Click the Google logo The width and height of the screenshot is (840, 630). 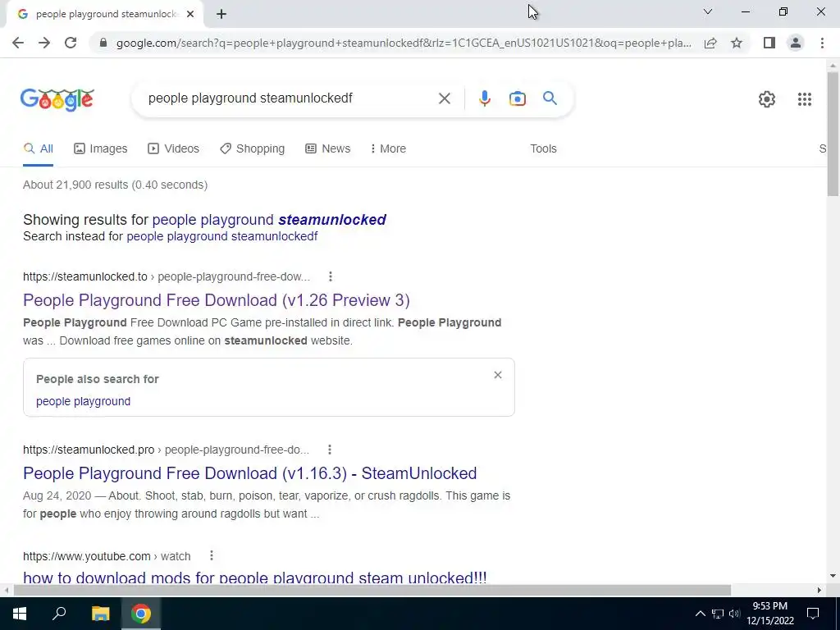click(x=57, y=99)
